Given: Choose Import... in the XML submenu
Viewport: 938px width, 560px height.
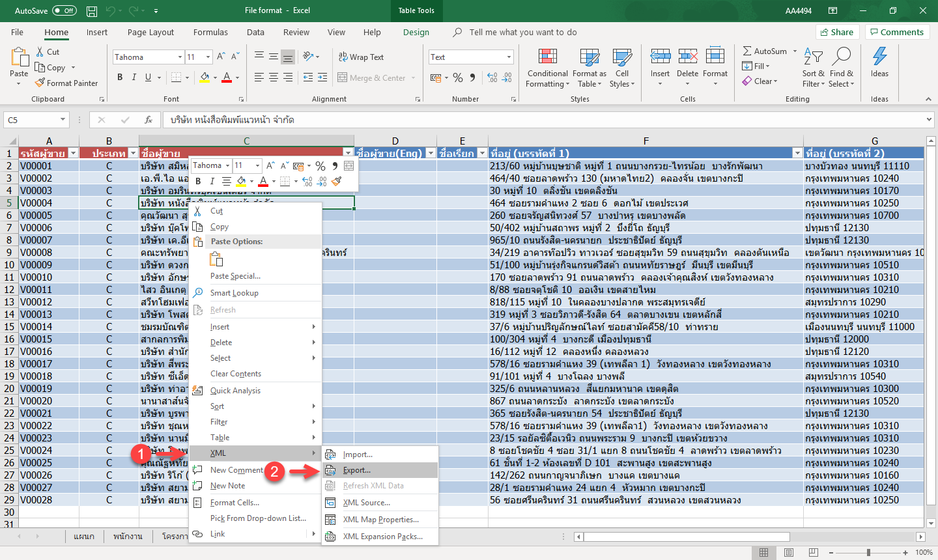Looking at the screenshot, I should pos(380,455).
